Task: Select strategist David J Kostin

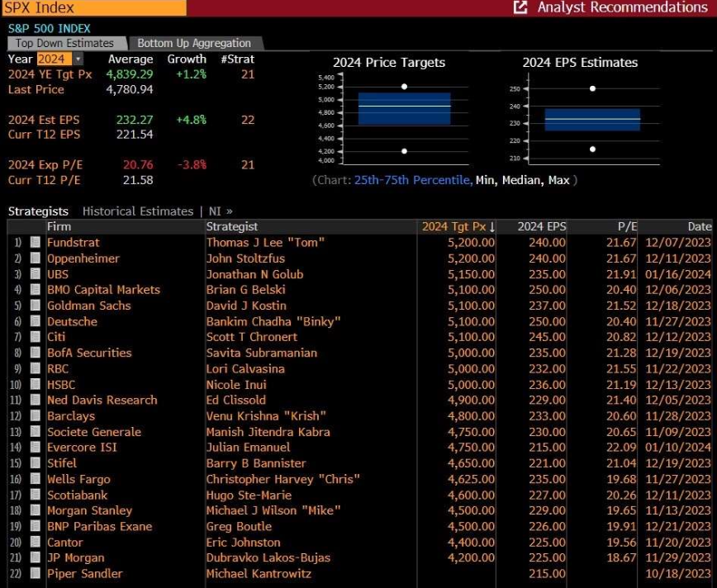Action: tap(246, 306)
